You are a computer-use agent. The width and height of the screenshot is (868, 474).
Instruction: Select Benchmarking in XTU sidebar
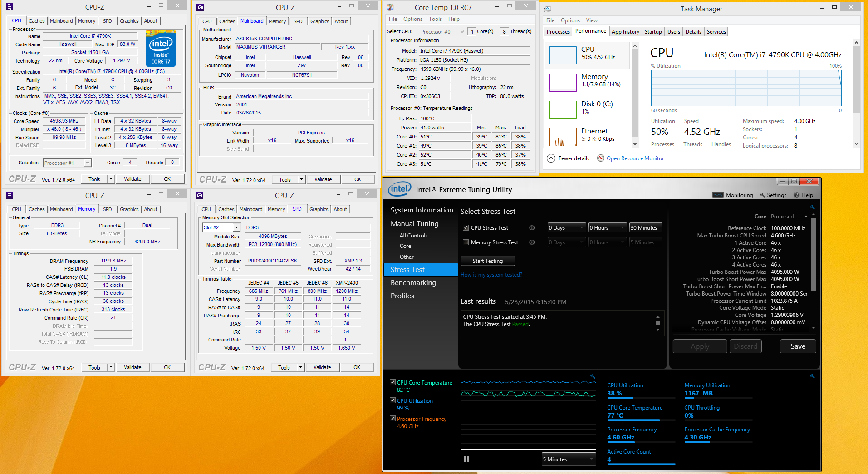pyautogui.click(x=413, y=282)
